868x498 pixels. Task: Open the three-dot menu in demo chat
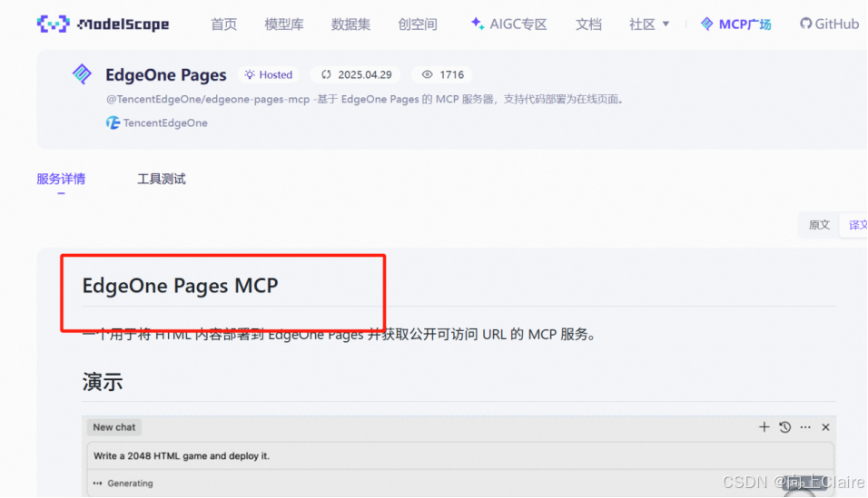tap(805, 427)
